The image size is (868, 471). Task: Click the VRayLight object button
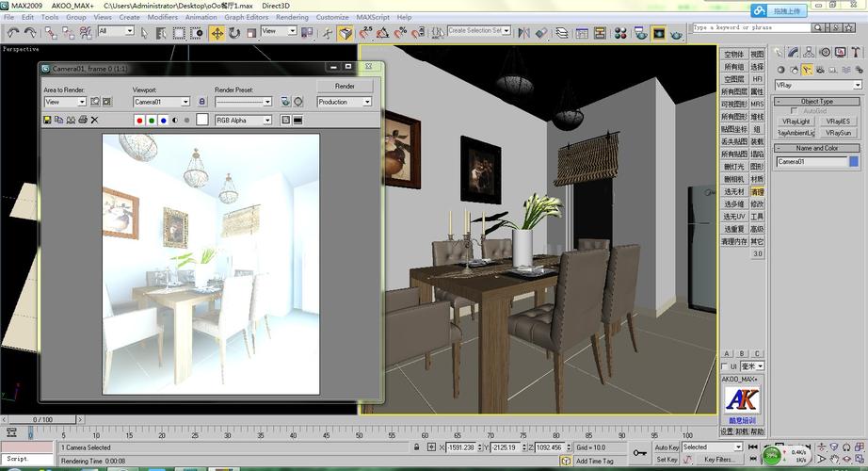tap(796, 122)
